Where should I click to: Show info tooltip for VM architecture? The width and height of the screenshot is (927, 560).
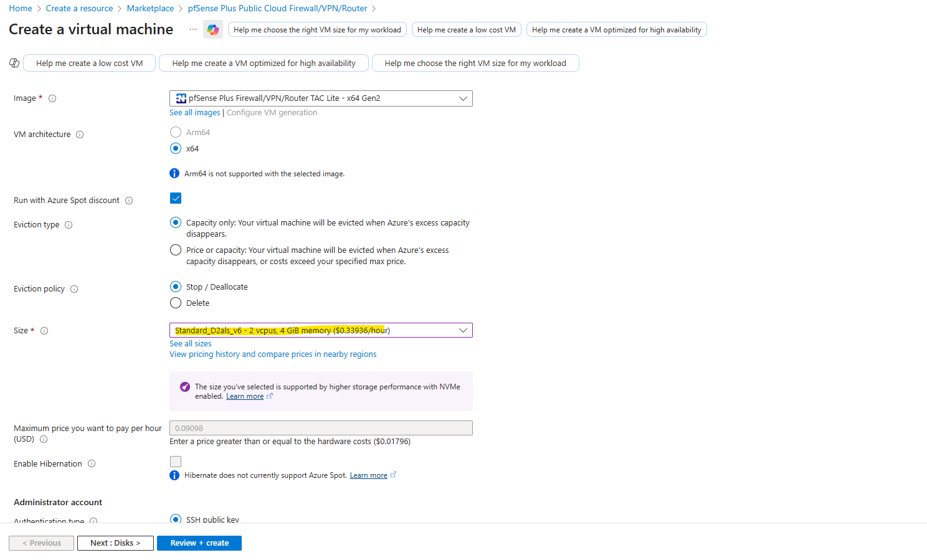pos(80,135)
